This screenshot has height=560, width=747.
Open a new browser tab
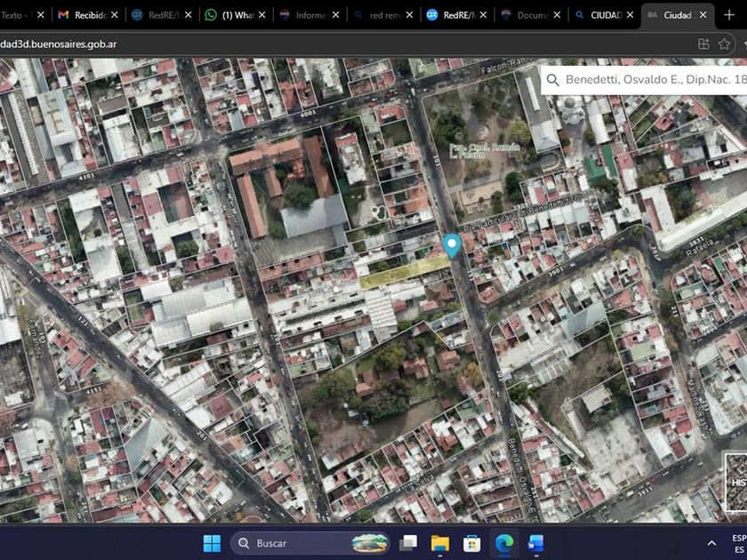tap(729, 15)
